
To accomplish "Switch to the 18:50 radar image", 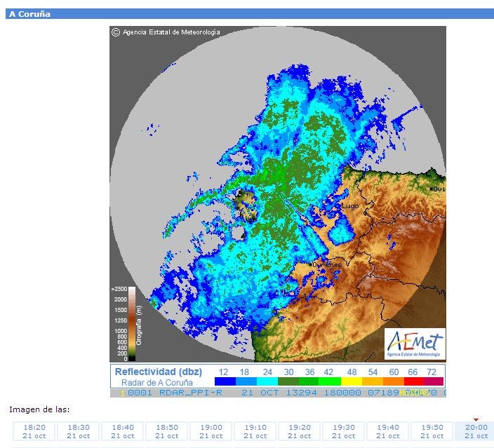I will click(167, 431).
